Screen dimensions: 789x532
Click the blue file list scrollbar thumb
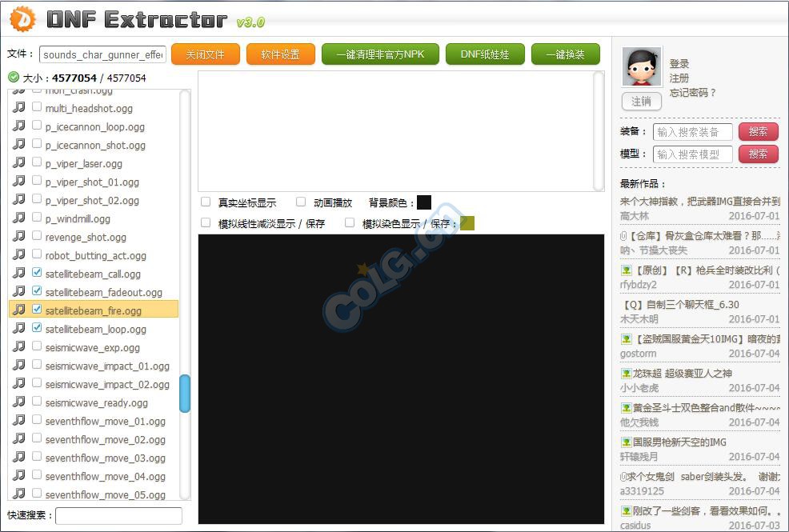pos(185,394)
